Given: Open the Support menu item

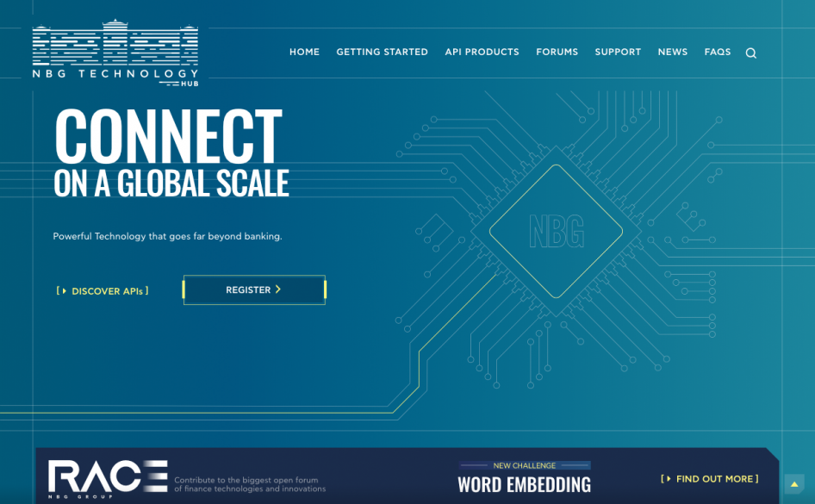Looking at the screenshot, I should coord(618,52).
